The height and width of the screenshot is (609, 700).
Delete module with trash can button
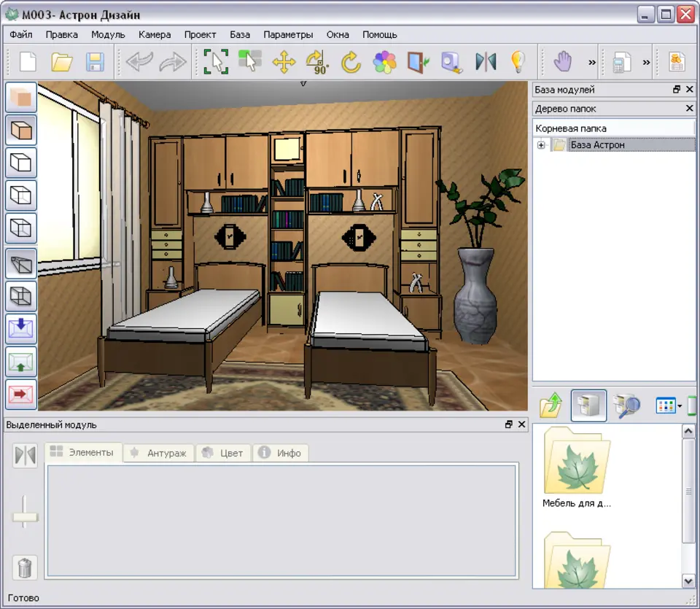click(x=25, y=567)
